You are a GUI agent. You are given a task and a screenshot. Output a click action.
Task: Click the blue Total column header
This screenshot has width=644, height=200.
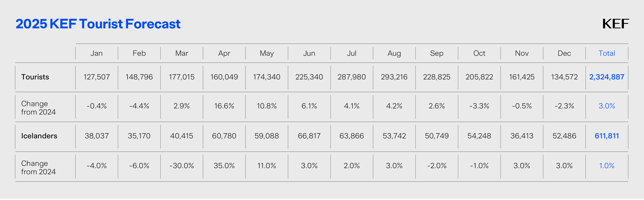point(606,53)
